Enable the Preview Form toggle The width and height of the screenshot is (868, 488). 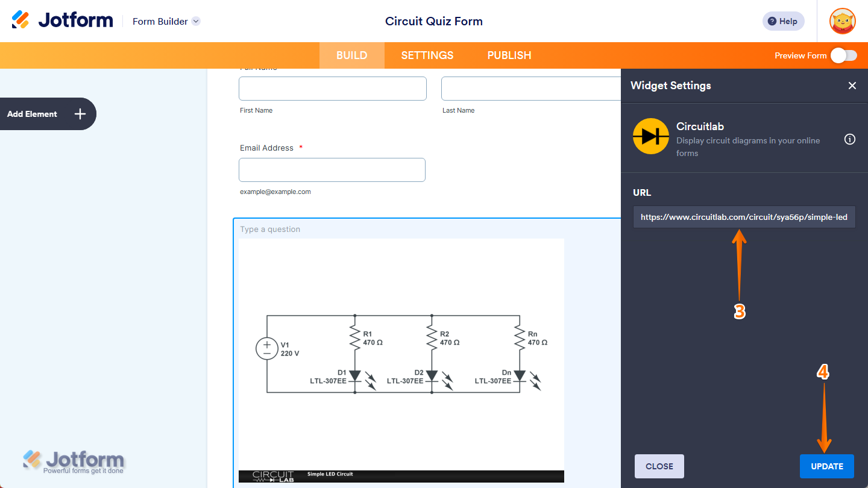pos(844,55)
